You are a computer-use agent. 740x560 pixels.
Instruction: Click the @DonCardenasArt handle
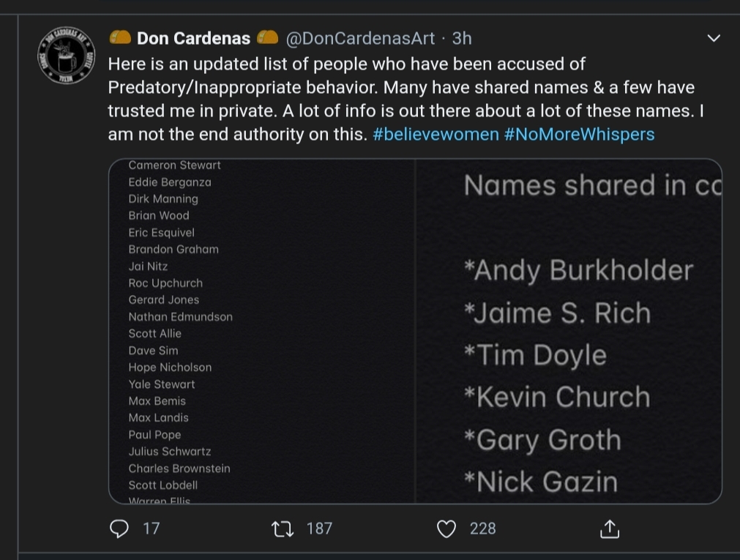(x=361, y=39)
